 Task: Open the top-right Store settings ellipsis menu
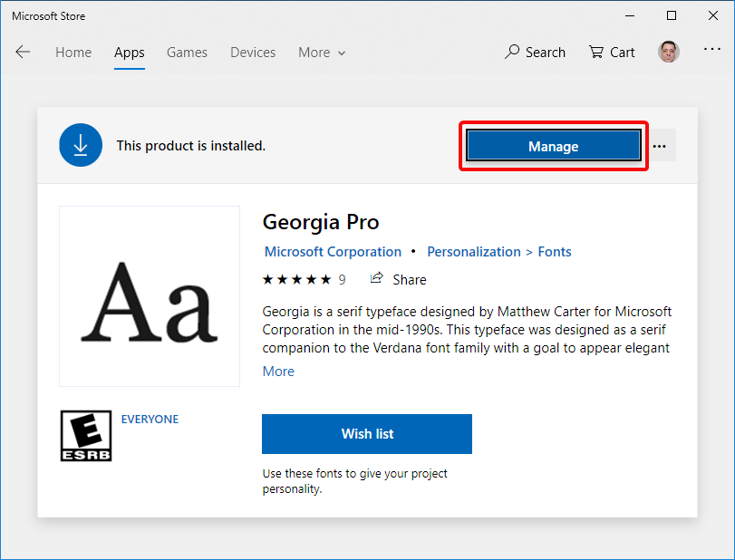pyautogui.click(x=712, y=49)
